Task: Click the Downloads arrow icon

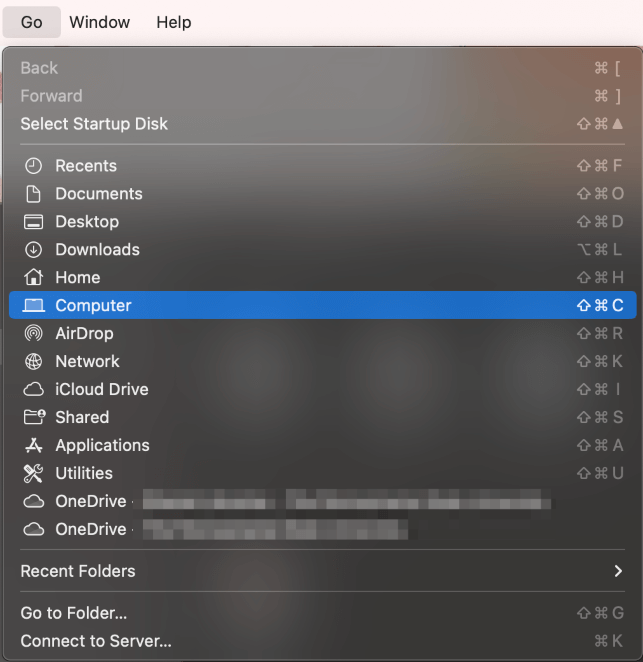Action: (x=33, y=250)
